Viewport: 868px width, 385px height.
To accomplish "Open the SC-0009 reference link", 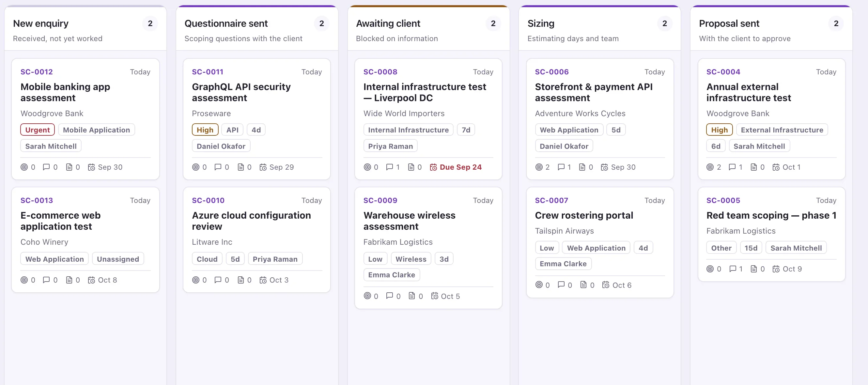I will (x=380, y=200).
